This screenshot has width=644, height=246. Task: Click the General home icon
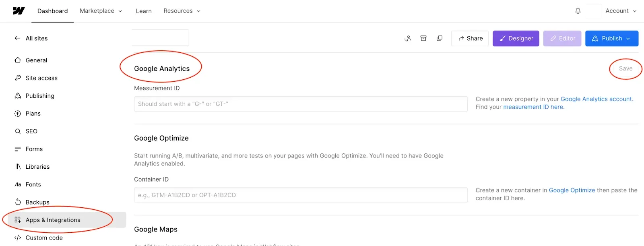tap(18, 60)
